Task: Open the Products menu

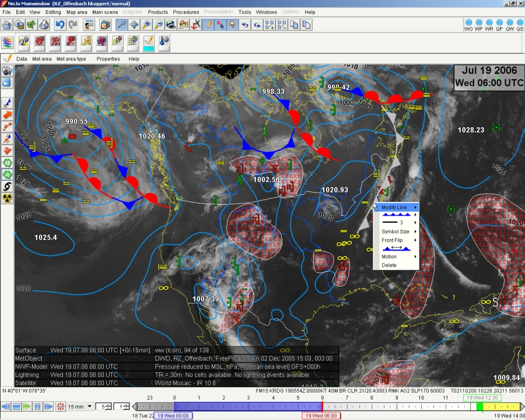Action: [157, 12]
